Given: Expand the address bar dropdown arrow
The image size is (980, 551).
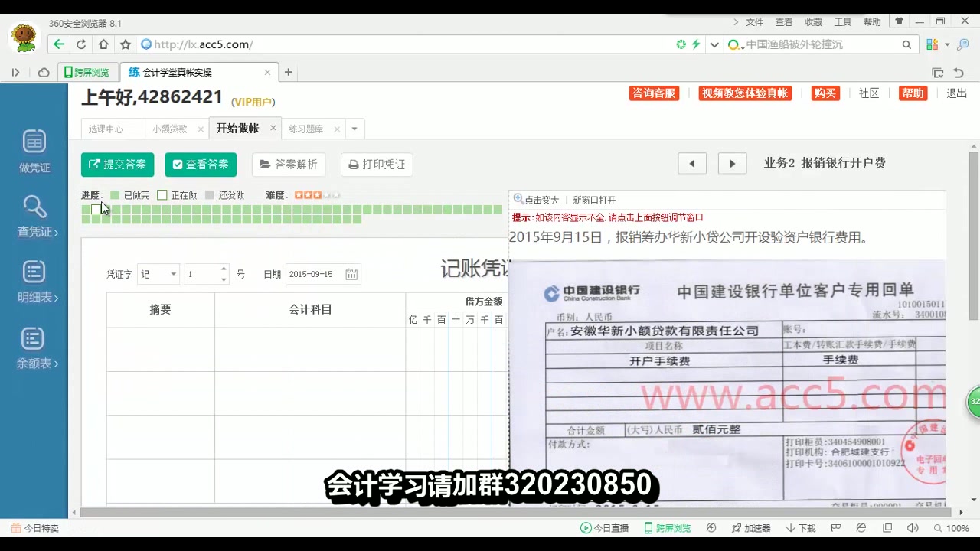Looking at the screenshot, I should coord(714,44).
